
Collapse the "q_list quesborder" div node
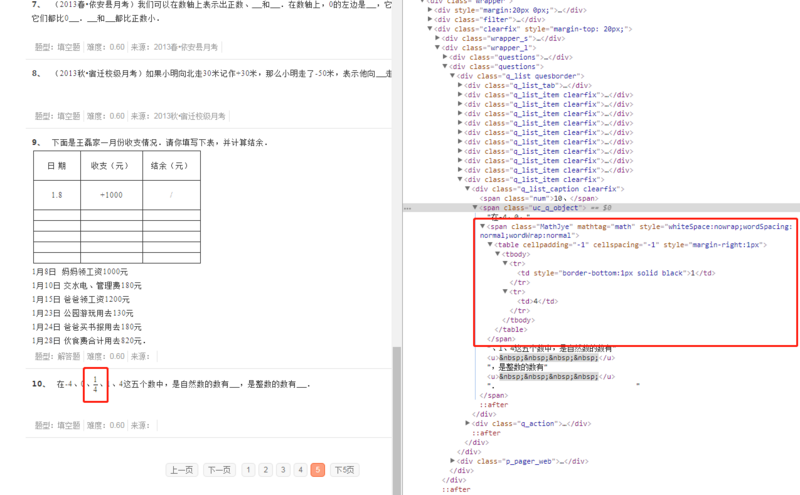[453, 76]
